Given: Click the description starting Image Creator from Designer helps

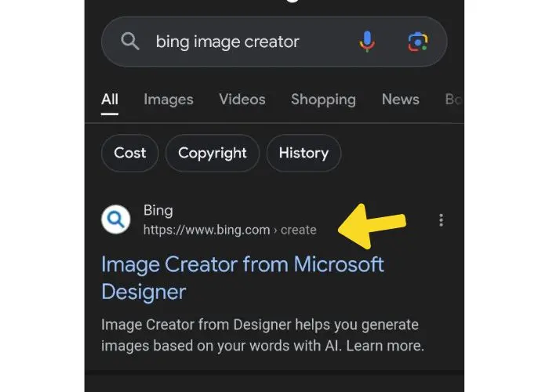Looking at the screenshot, I should [263, 336].
